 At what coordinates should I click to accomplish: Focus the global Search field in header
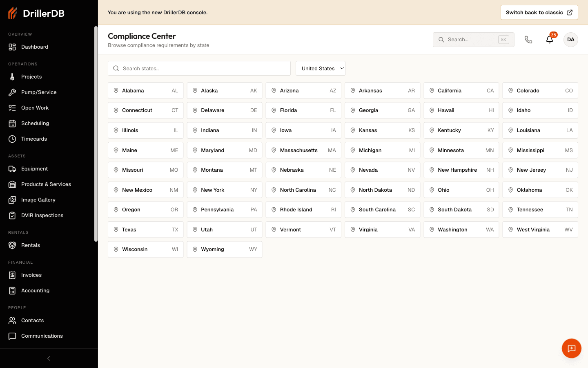pos(474,40)
